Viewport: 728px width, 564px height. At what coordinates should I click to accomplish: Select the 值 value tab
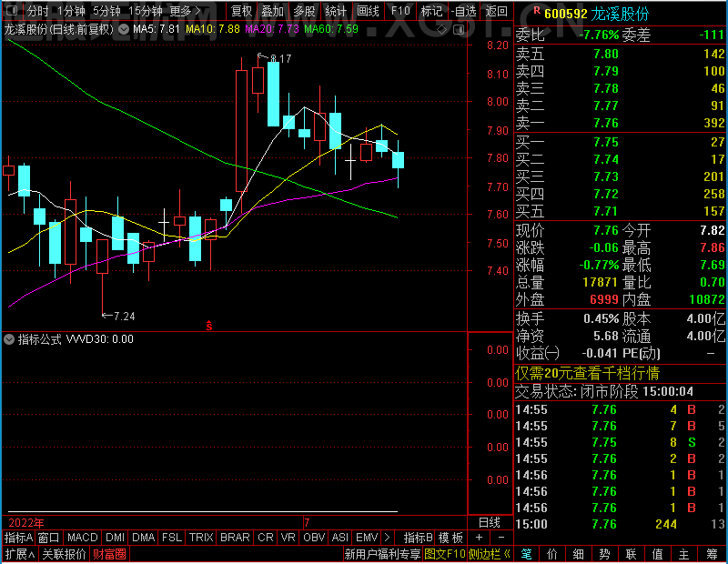click(x=658, y=554)
